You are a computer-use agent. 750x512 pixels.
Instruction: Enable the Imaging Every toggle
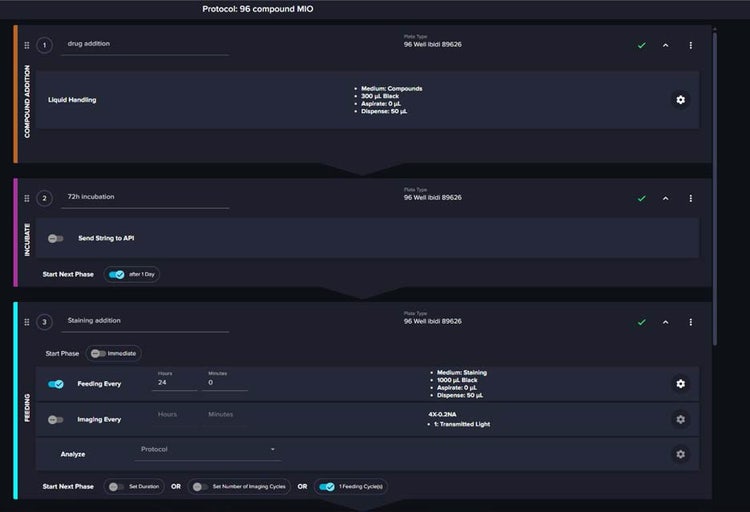56,420
